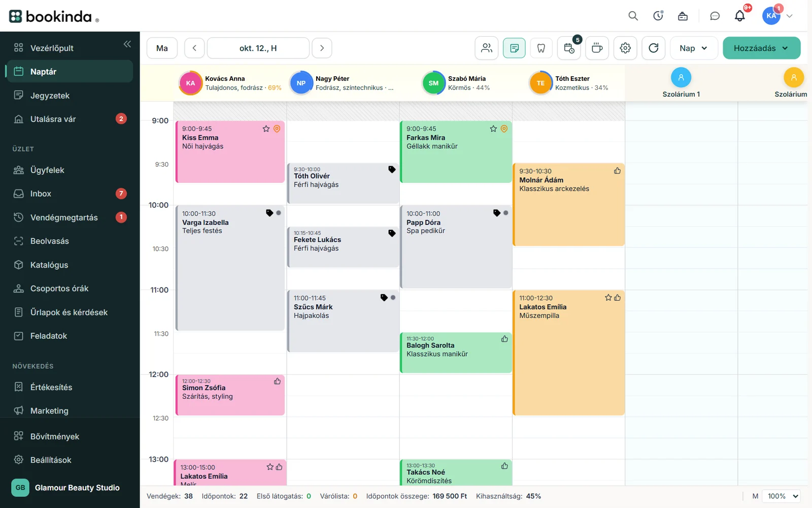
Task: Go to next day arrow
Action: click(x=322, y=48)
